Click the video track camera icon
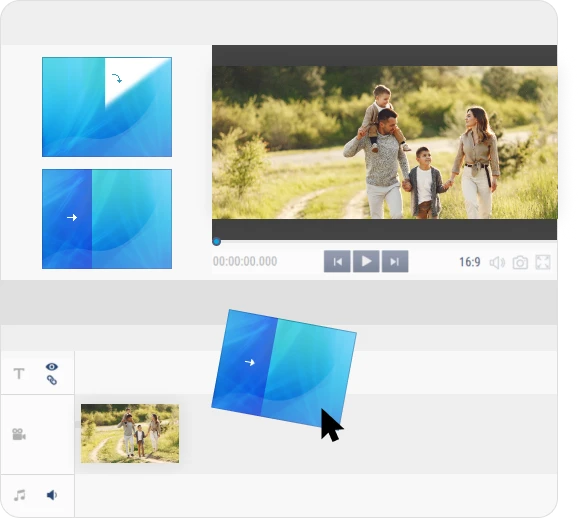Screen dimensions: 578x518 click(x=19, y=434)
